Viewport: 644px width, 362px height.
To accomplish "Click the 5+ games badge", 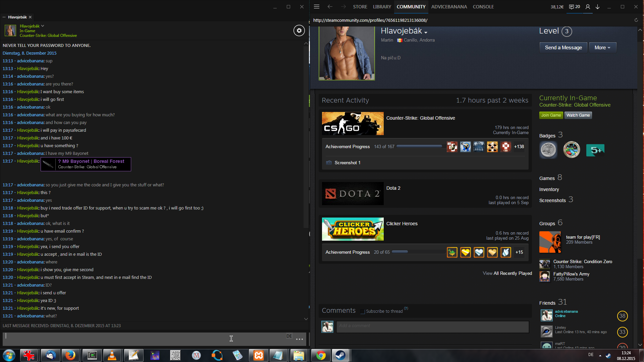I will point(595,150).
